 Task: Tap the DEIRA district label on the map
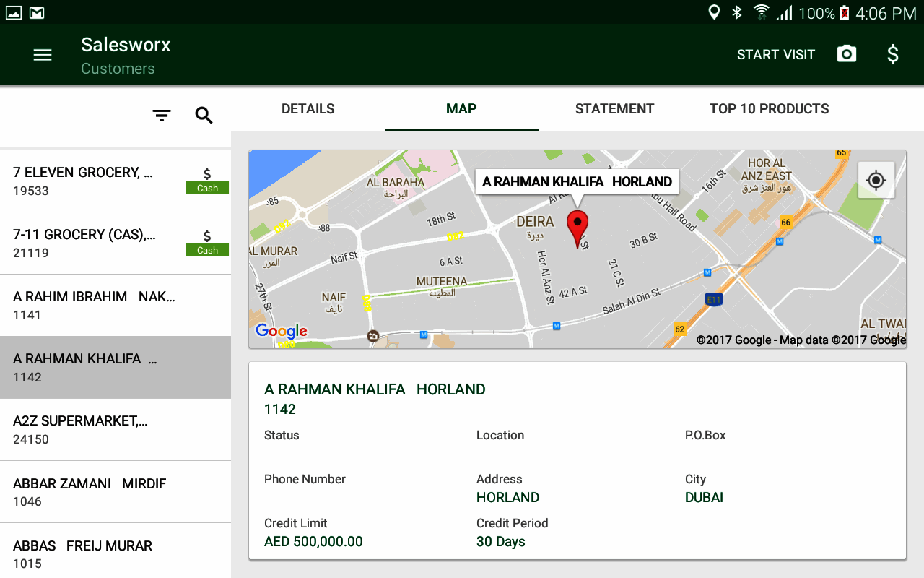[535, 222]
